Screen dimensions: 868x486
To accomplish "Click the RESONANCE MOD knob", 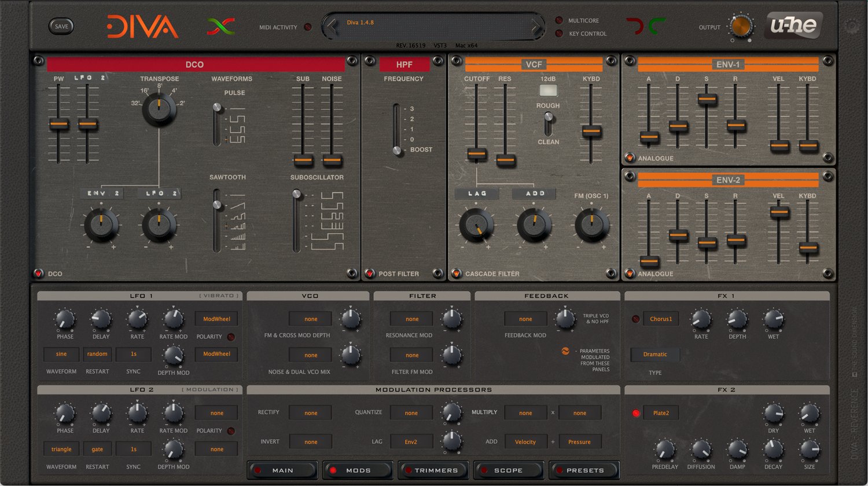I will pyautogui.click(x=451, y=319).
